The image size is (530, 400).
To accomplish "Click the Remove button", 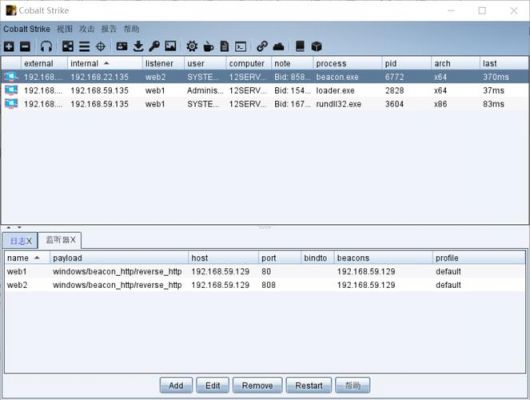I will [x=257, y=385].
